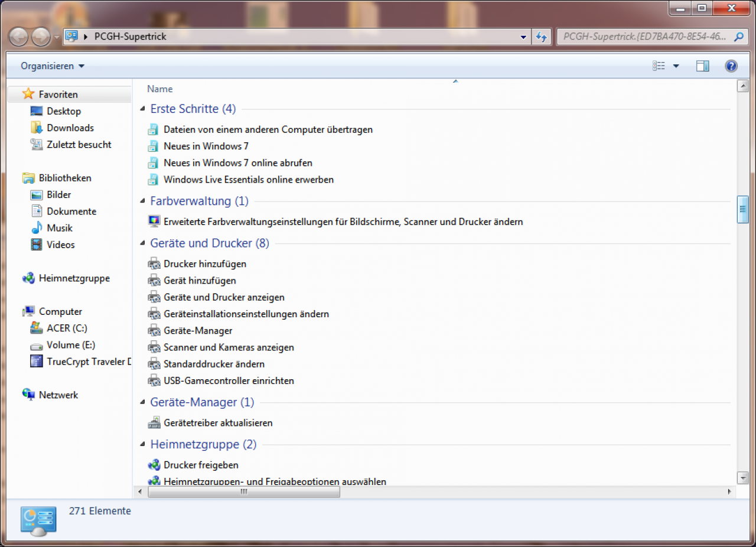Open the recent pages dropdown beside Forward

[57, 37]
